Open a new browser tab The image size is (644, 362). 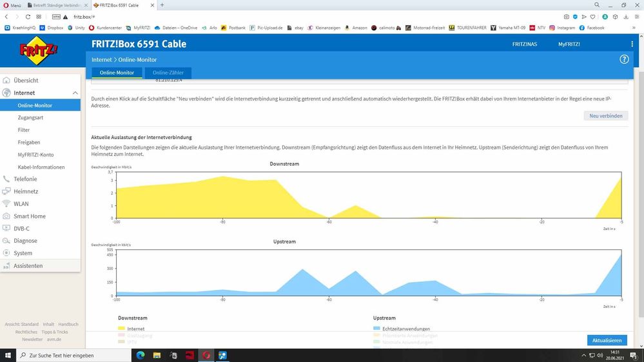(x=162, y=5)
